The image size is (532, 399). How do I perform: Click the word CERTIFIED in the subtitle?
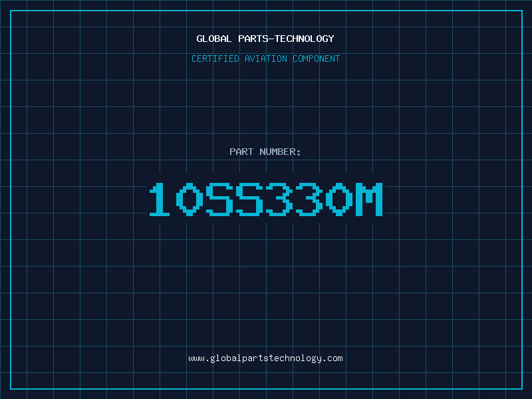[215, 59]
